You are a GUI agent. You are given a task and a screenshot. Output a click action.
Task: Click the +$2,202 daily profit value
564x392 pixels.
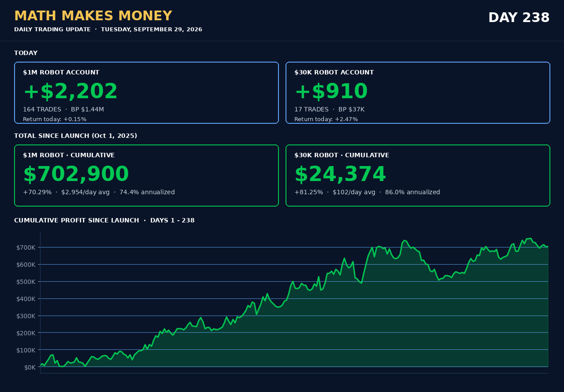[70, 92]
